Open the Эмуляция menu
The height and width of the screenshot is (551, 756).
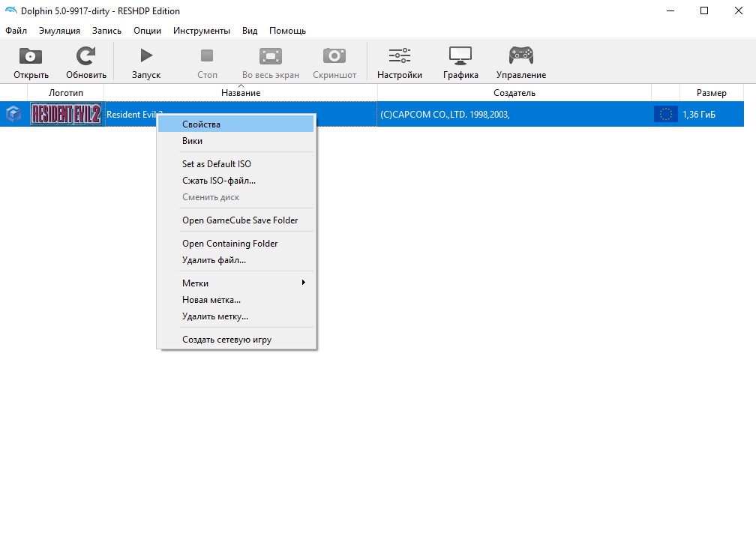[59, 31]
